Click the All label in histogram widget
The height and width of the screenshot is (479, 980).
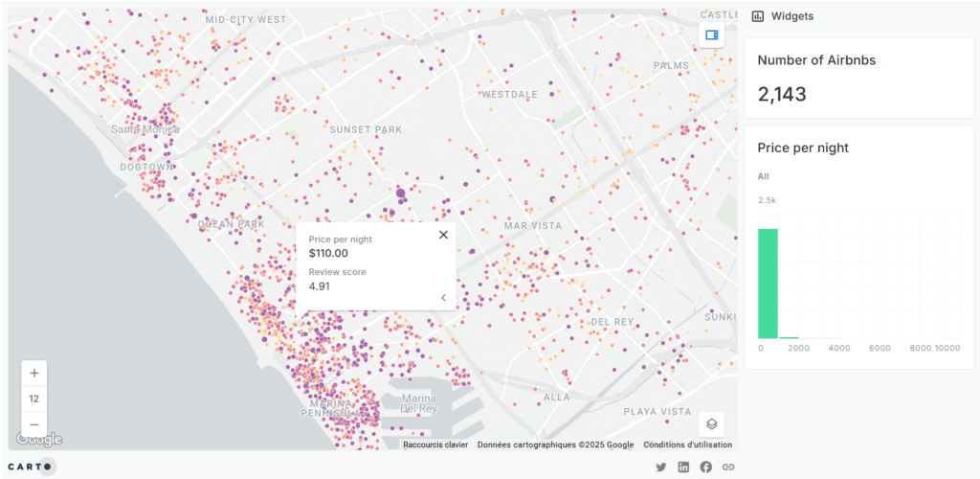coord(763,176)
